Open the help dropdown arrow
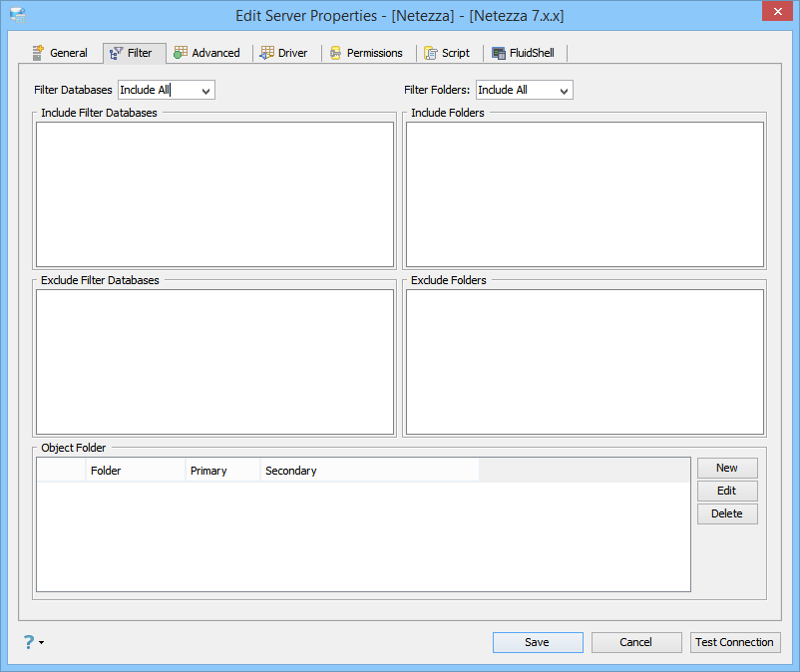This screenshot has width=800, height=672. tap(41, 642)
